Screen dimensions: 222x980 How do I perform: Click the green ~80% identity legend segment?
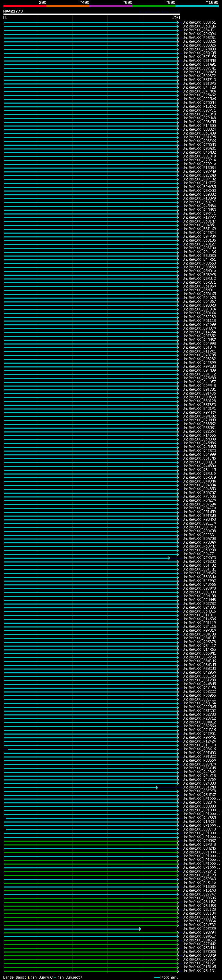[x=154, y=6]
